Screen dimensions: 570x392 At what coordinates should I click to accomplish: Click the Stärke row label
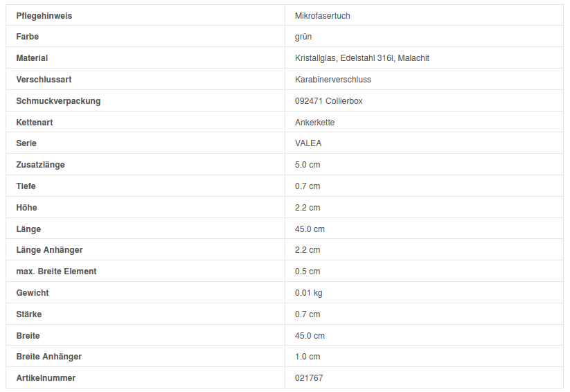29,314
